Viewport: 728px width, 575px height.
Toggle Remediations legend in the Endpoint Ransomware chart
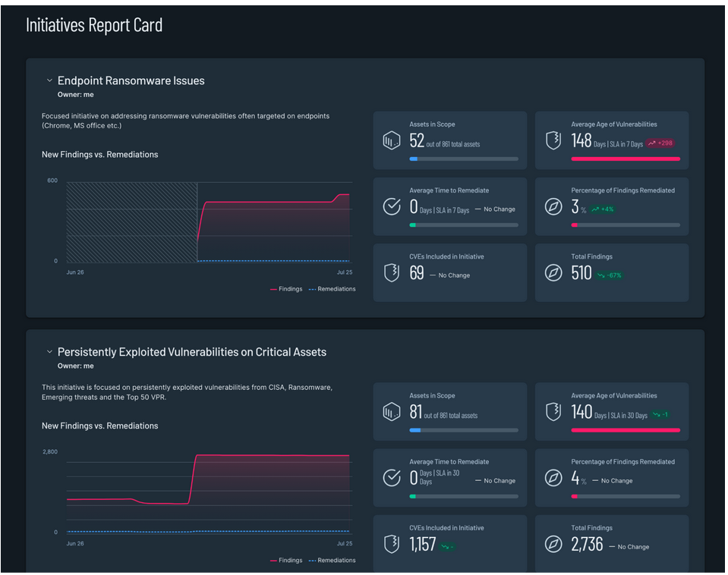point(332,289)
